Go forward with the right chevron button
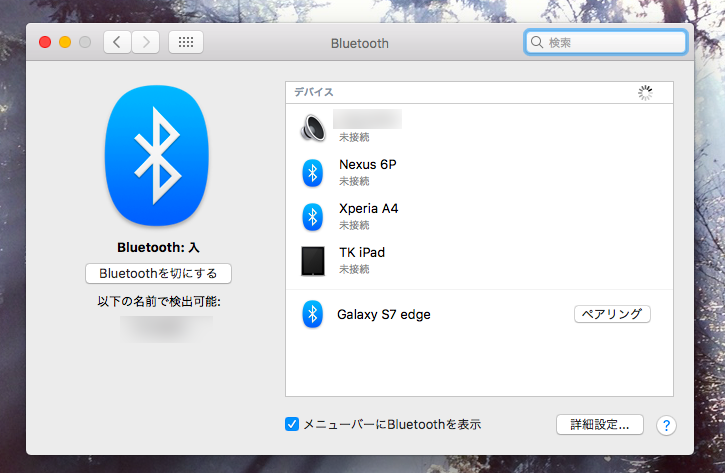Image resolution: width=725 pixels, height=473 pixels. [x=146, y=43]
